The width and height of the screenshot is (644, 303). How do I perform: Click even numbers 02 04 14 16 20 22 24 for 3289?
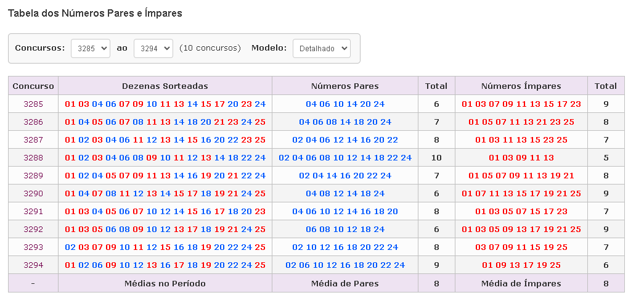[345, 175]
